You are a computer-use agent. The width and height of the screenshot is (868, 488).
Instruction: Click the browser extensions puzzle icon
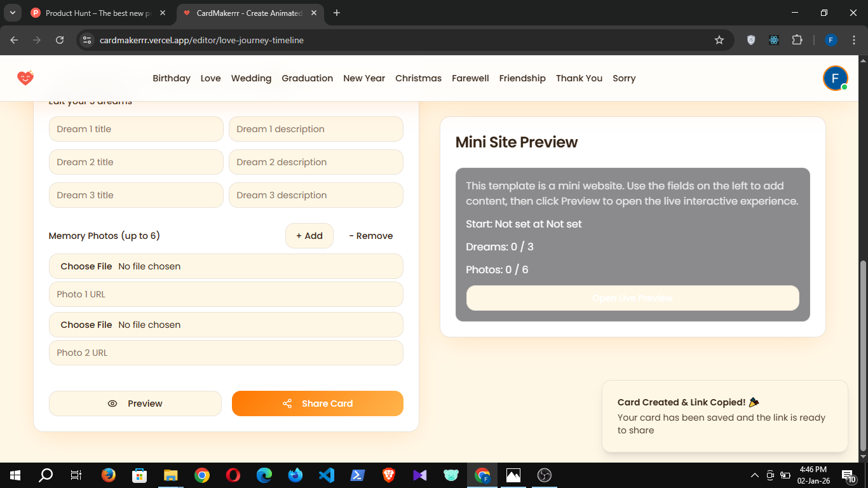click(x=797, y=40)
